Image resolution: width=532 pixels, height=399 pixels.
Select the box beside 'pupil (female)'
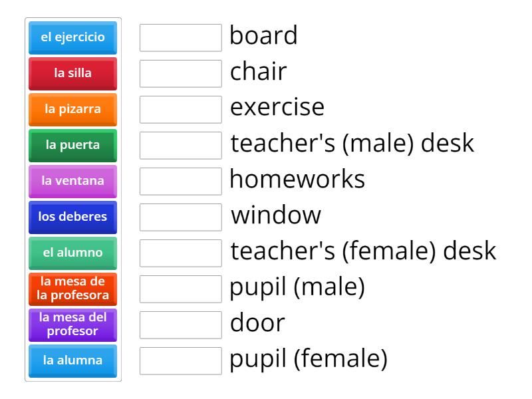181,361
